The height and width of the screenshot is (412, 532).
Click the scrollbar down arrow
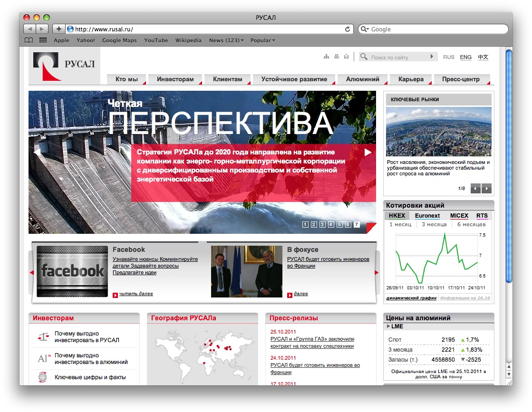(x=509, y=374)
